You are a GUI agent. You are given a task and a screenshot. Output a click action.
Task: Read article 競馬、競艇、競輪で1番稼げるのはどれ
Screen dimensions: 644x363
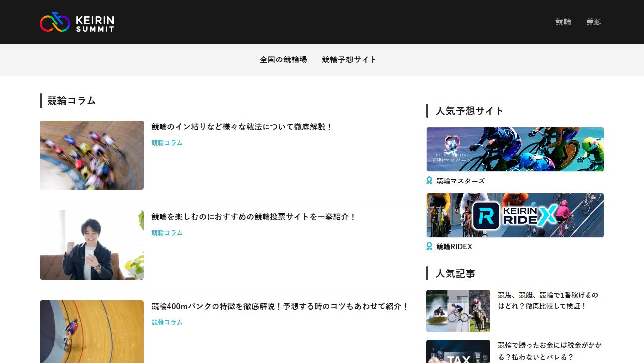pyautogui.click(x=548, y=301)
